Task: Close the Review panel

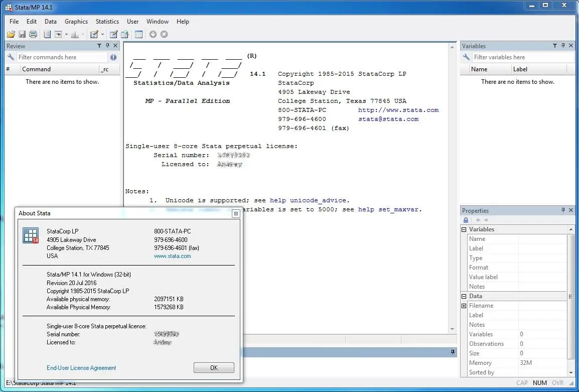Action: pyautogui.click(x=115, y=46)
